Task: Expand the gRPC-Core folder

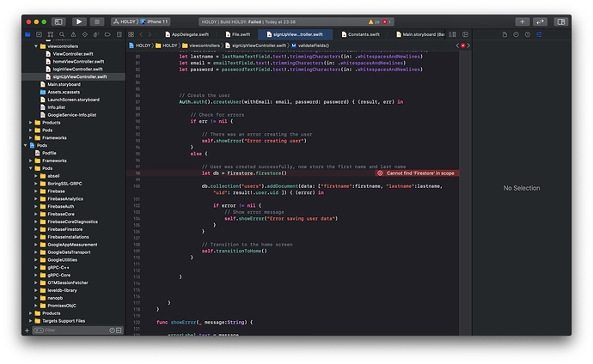Action: [x=36, y=276]
